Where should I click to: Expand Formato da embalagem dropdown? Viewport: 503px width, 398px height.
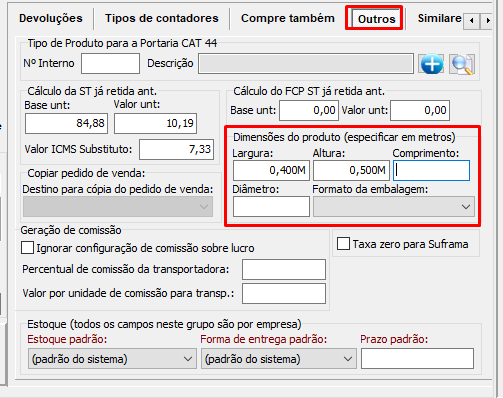pos(394,207)
